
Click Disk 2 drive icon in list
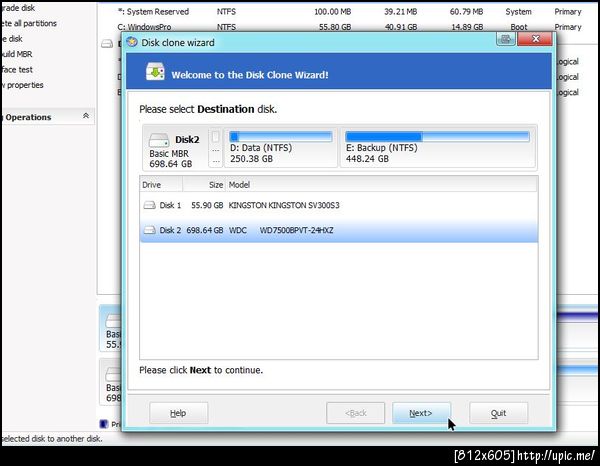[x=149, y=230]
